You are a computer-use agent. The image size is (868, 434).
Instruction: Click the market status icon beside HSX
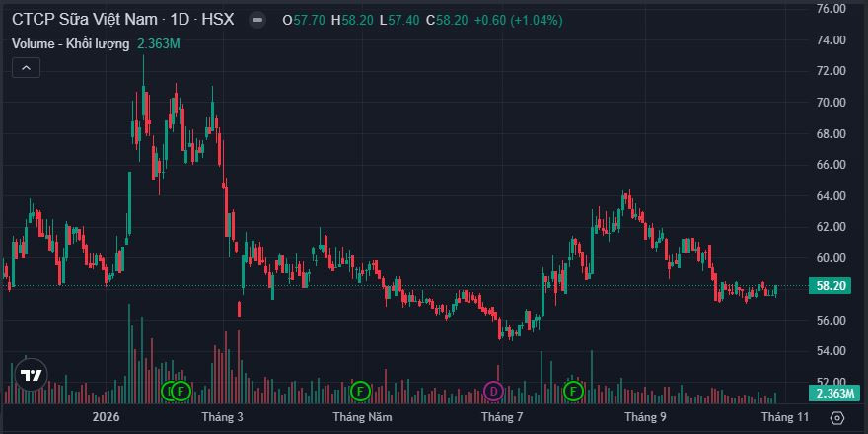coord(256,21)
